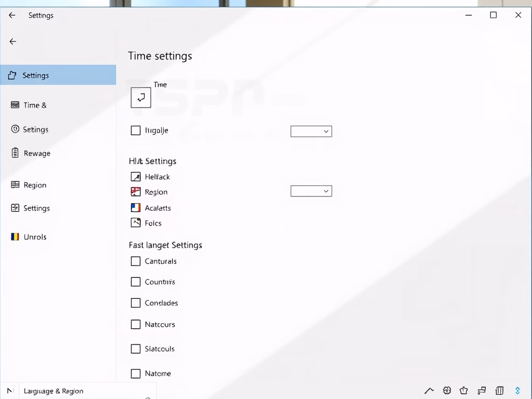Go back using the sidebar back arrow
The image size is (532, 399).
tap(13, 42)
